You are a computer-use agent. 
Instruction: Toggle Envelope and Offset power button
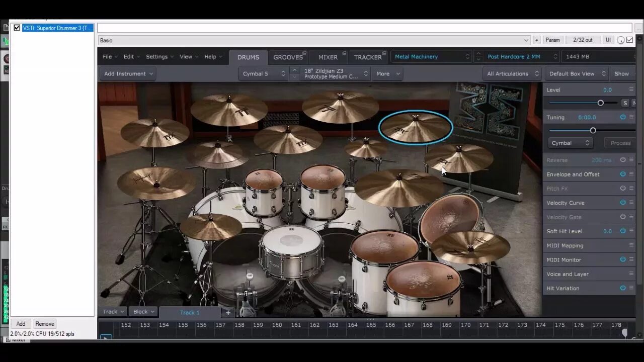coord(623,174)
